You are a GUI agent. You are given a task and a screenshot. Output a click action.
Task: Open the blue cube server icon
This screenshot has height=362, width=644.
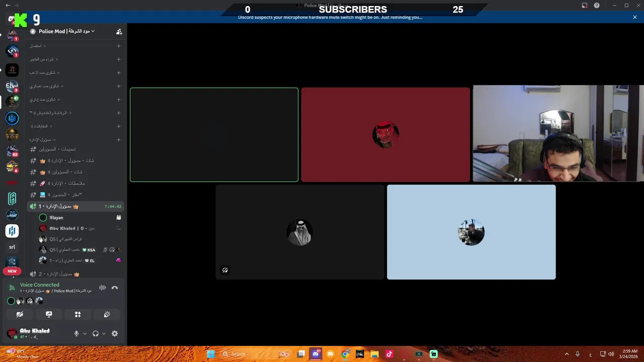[12, 118]
